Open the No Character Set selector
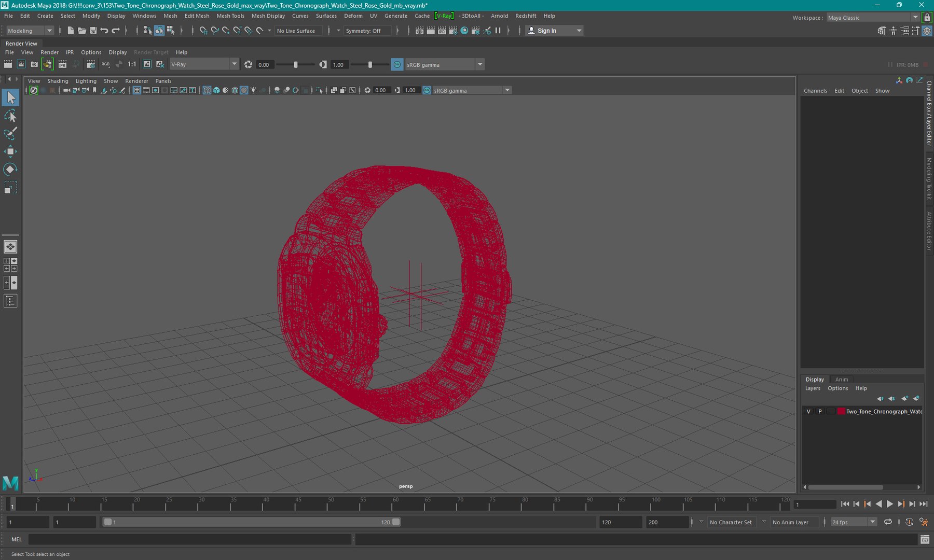The image size is (934, 560). [731, 522]
